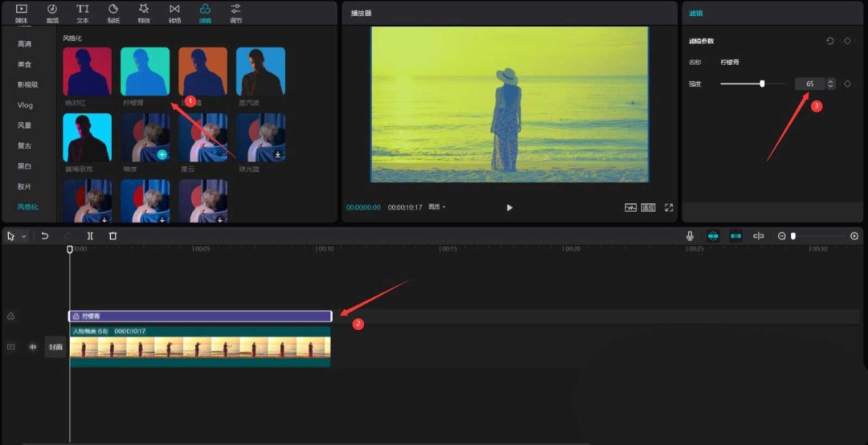Expand the 画质 quality dropdown in player

436,207
